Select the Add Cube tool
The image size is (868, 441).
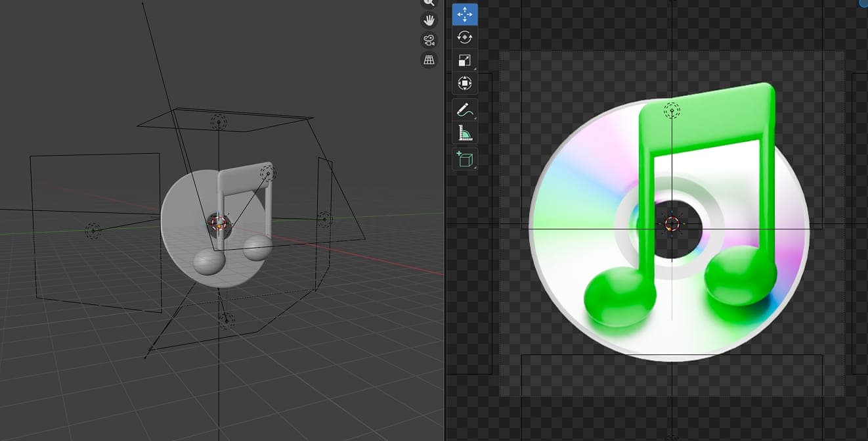465,159
